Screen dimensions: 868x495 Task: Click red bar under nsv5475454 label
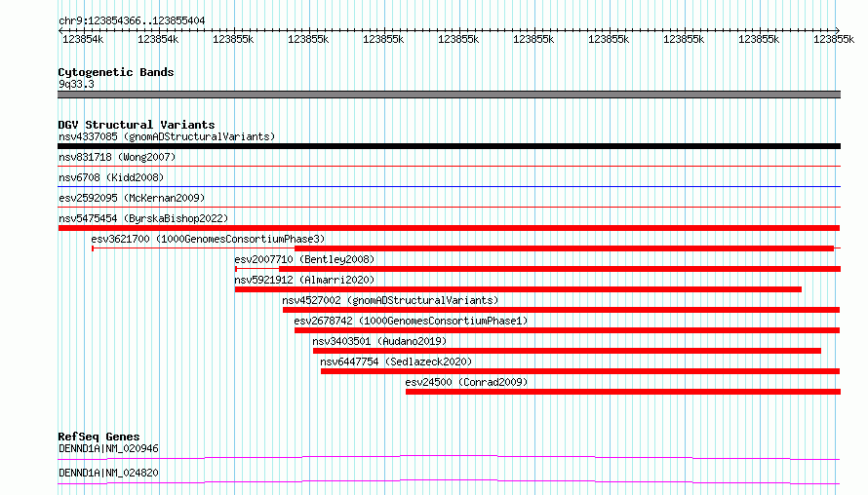click(449, 228)
